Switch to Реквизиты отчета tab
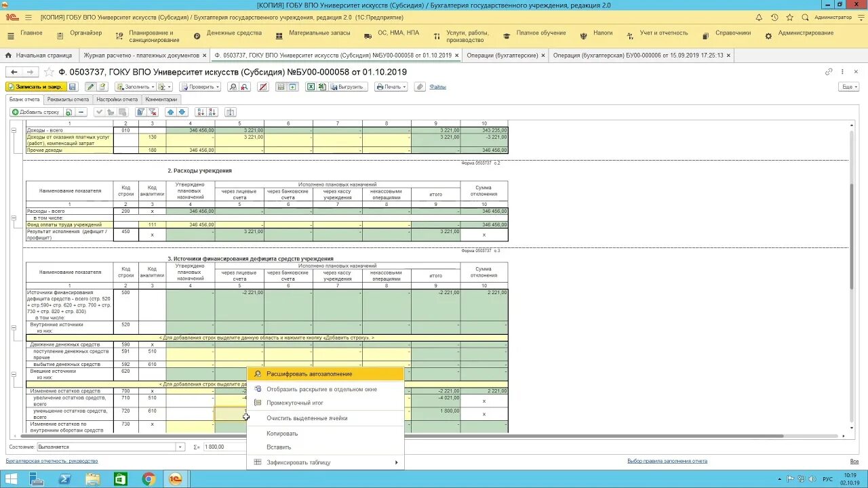 [68, 100]
